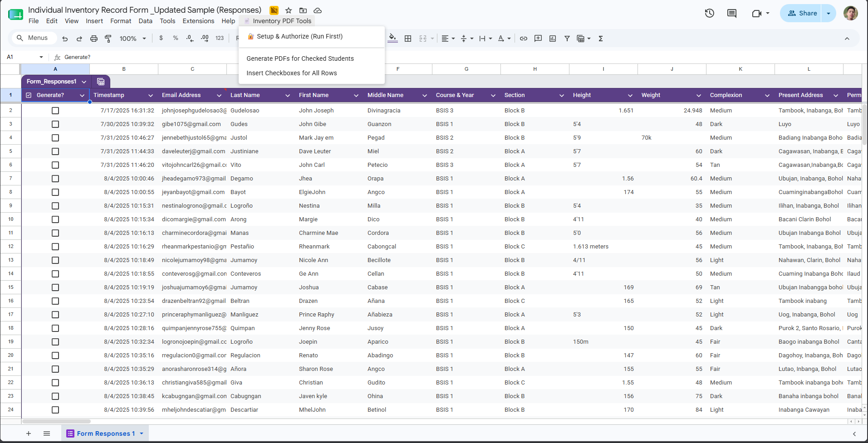Open the Timestamp column filter dropdown
868x443 pixels.
(x=151, y=95)
